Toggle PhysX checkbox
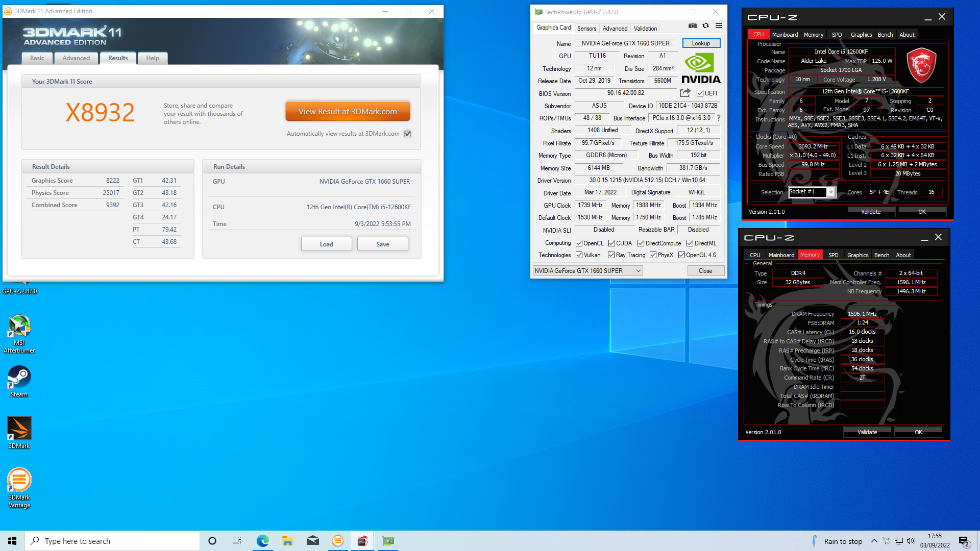Viewport: 980px width, 551px height. tap(653, 255)
